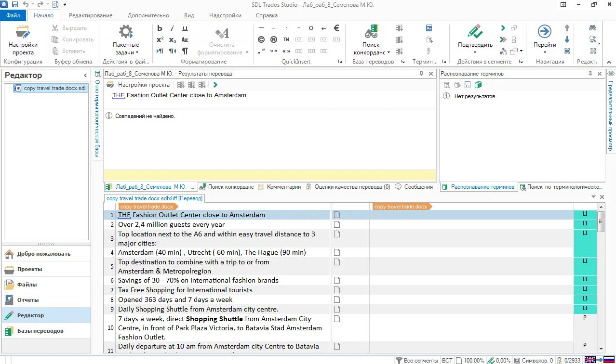Viewport: 616px width, 364px height.
Task: Save the document using quick access icon
Action: 14,4
